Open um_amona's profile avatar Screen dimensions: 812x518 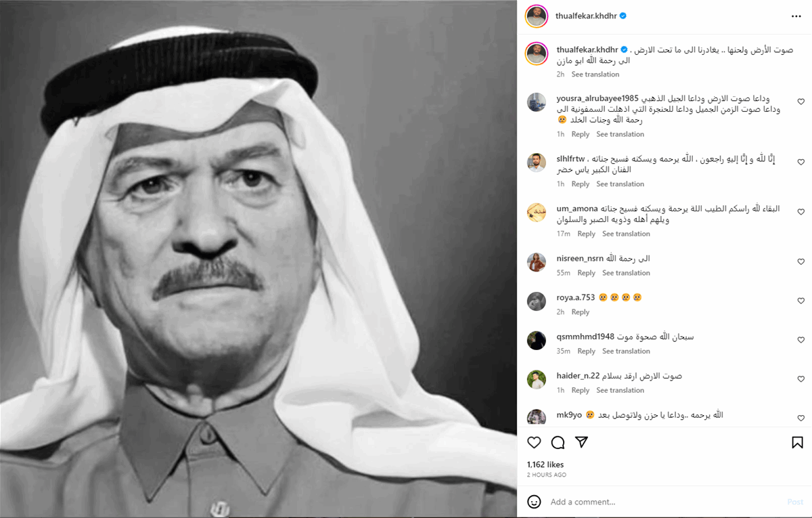click(537, 213)
